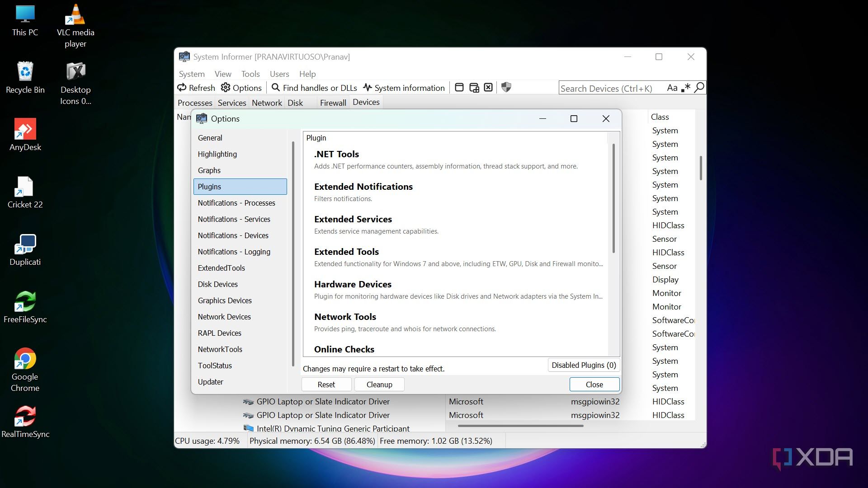Open System information graph icon
Image resolution: width=868 pixels, height=488 pixels.
coord(368,88)
